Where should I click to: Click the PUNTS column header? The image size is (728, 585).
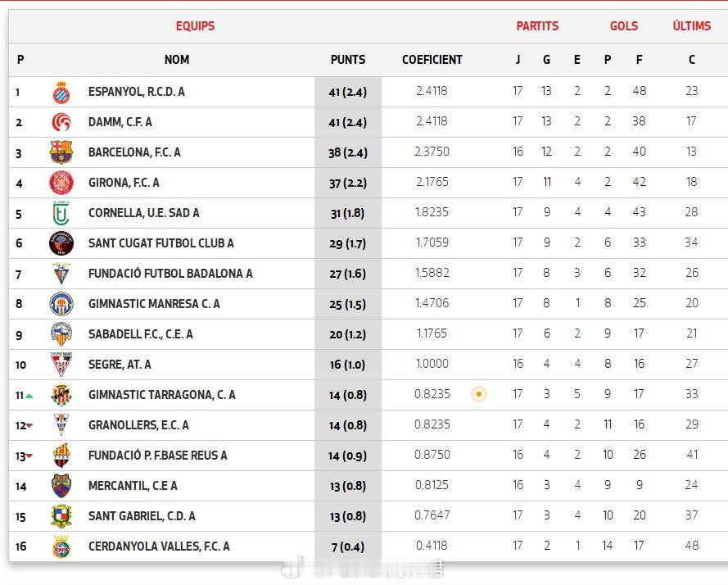pyautogui.click(x=348, y=60)
